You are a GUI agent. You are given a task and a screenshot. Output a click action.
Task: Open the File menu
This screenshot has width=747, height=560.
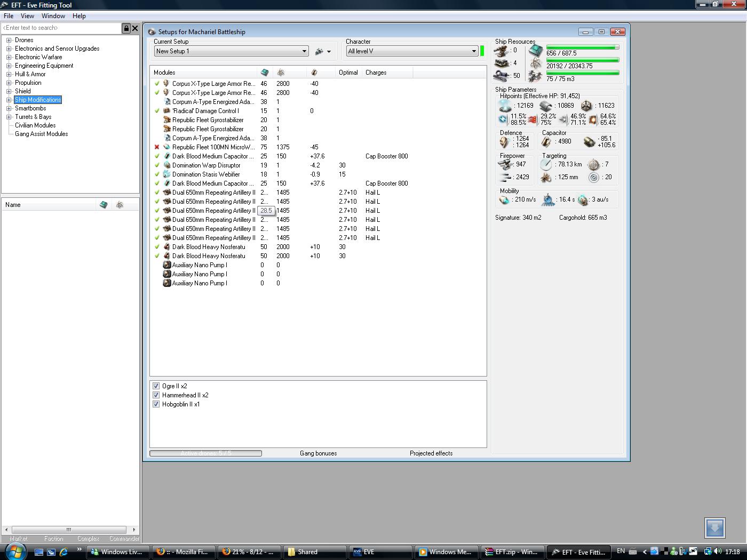tap(9, 16)
